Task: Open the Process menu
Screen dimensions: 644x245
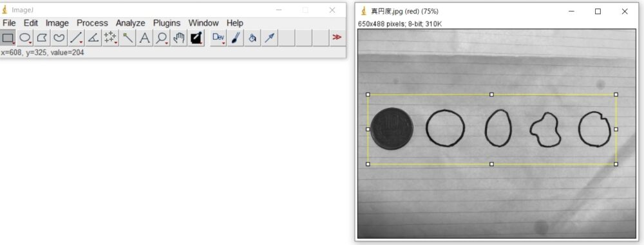Action: tap(92, 23)
